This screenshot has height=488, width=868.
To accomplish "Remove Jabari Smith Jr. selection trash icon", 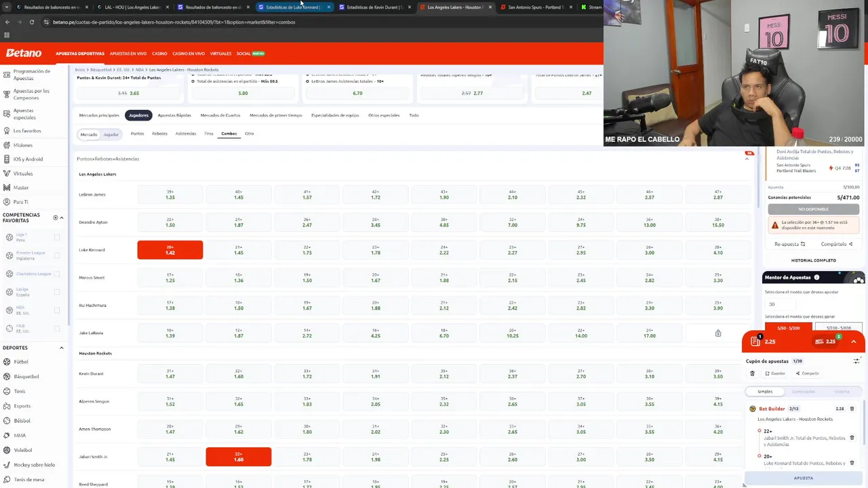I will click(x=852, y=438).
